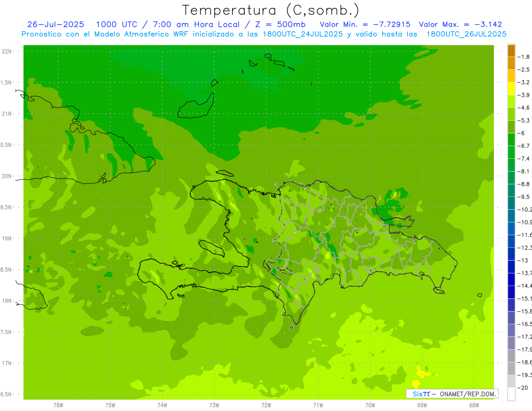Click the '22N' latitude label
The width and height of the screenshot is (532, 411).
pos(8,51)
